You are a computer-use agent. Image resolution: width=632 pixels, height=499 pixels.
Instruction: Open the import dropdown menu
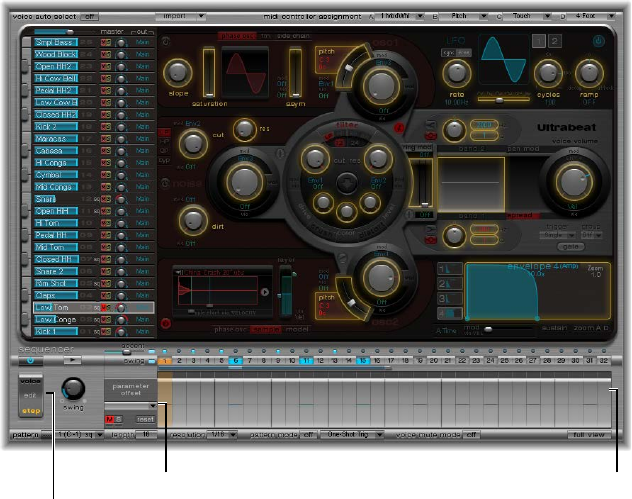(180, 17)
